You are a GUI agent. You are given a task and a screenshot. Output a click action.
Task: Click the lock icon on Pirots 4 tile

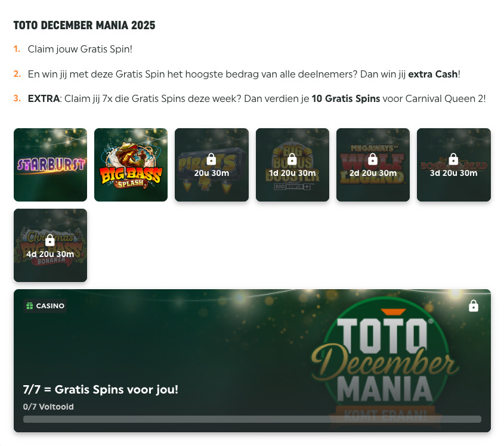click(211, 159)
